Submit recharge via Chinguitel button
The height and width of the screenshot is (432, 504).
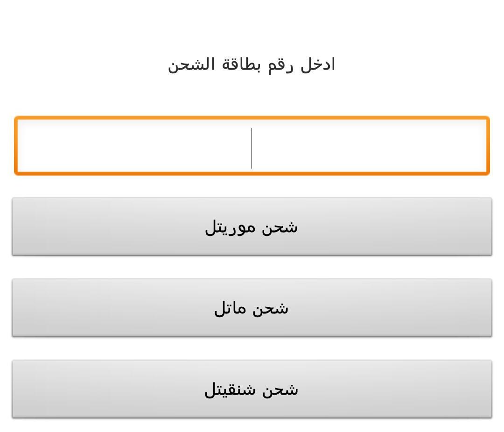coord(252,389)
